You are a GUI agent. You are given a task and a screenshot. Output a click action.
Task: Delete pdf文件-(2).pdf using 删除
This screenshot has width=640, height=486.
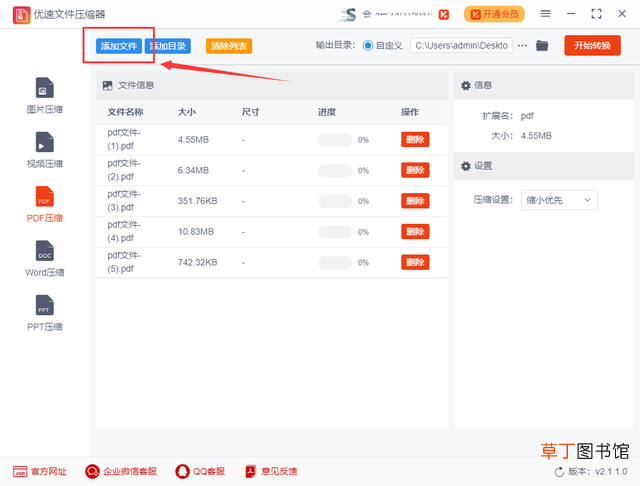(x=415, y=170)
